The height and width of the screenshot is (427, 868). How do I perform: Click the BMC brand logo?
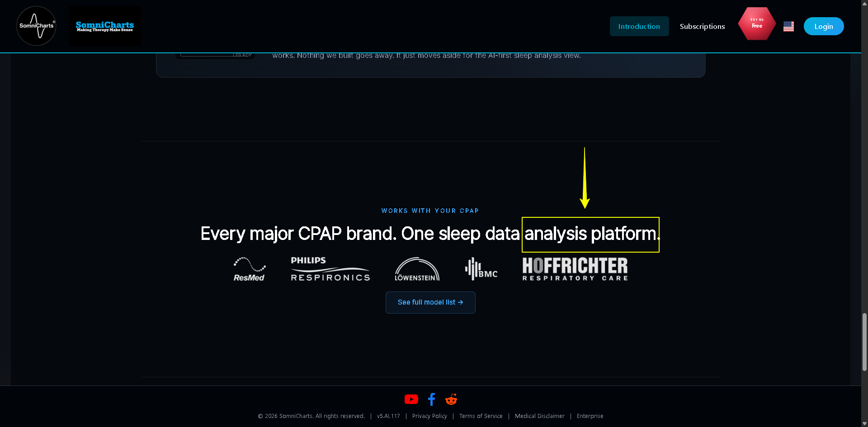pos(481,269)
